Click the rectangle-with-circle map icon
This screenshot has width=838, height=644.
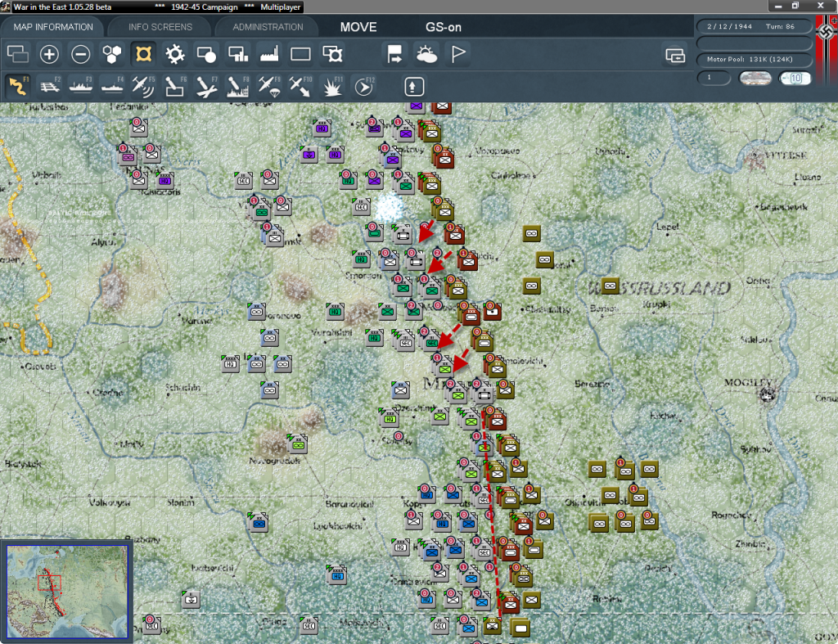(206, 54)
